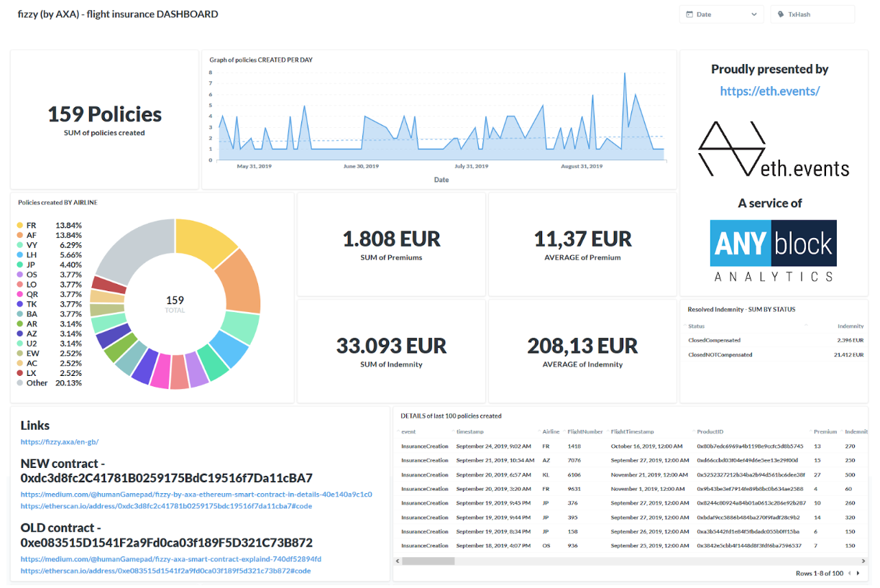Go to previous page of table rows
The image size is (880, 588).
point(849,573)
